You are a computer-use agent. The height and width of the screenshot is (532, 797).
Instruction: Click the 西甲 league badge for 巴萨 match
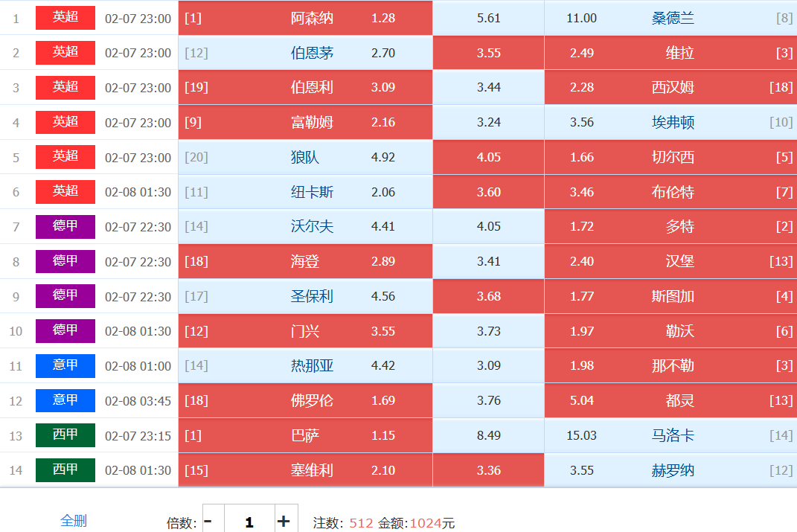[65, 435]
